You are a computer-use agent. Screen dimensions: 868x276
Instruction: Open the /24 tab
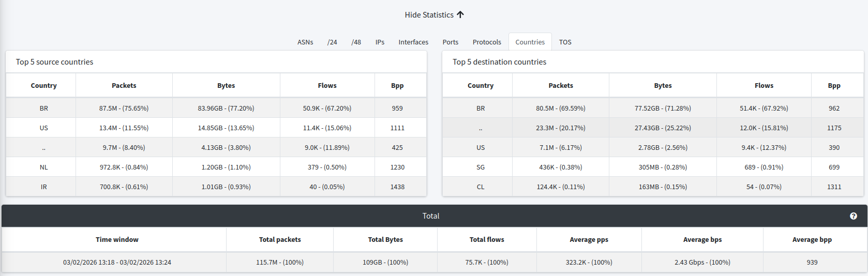click(x=332, y=42)
